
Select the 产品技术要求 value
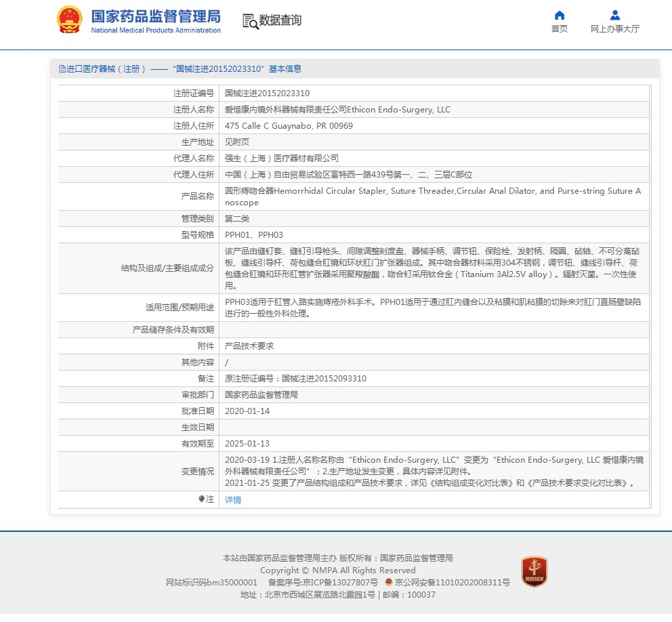click(x=249, y=346)
